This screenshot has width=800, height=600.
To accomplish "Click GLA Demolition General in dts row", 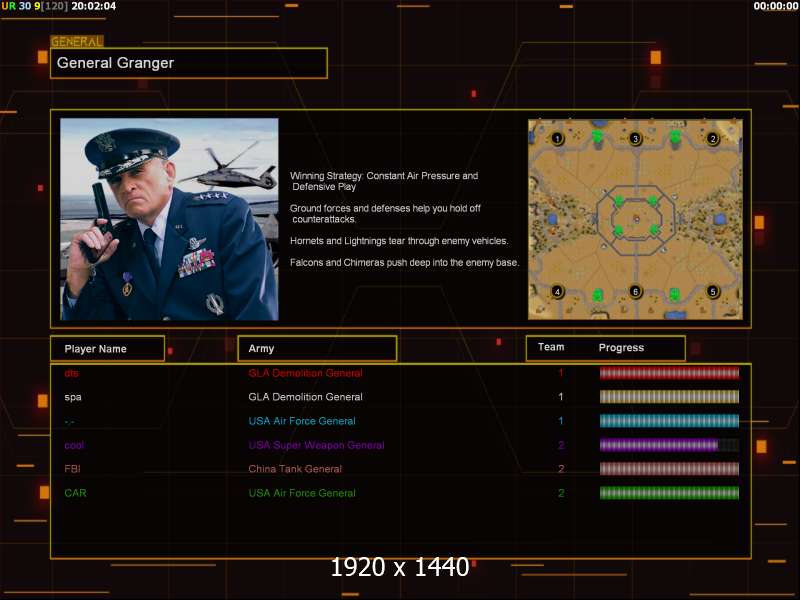I will click(x=305, y=373).
